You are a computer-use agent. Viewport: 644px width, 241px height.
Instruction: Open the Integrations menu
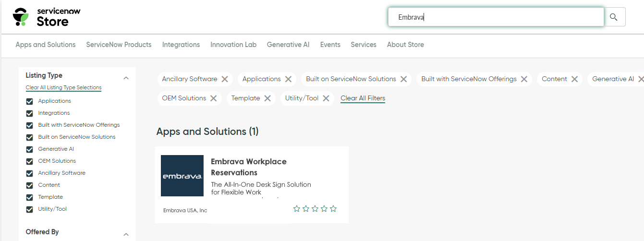pyautogui.click(x=181, y=45)
